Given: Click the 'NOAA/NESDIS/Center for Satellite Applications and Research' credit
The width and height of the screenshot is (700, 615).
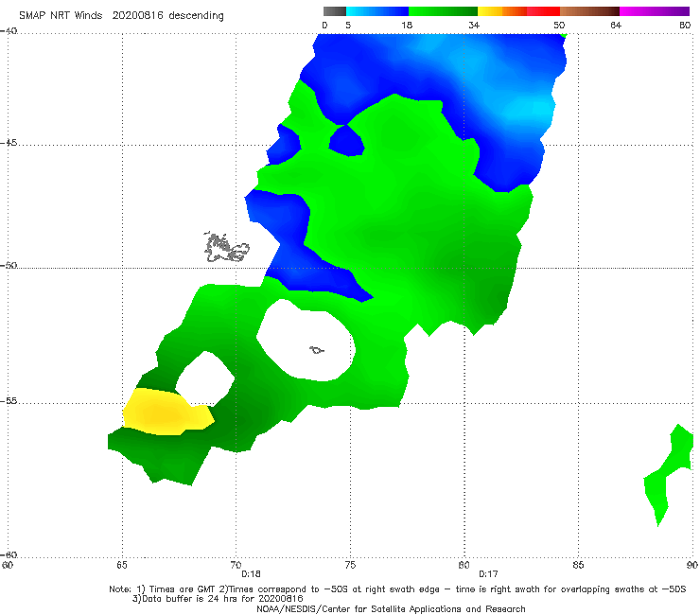Looking at the screenshot, I should (x=391, y=608).
